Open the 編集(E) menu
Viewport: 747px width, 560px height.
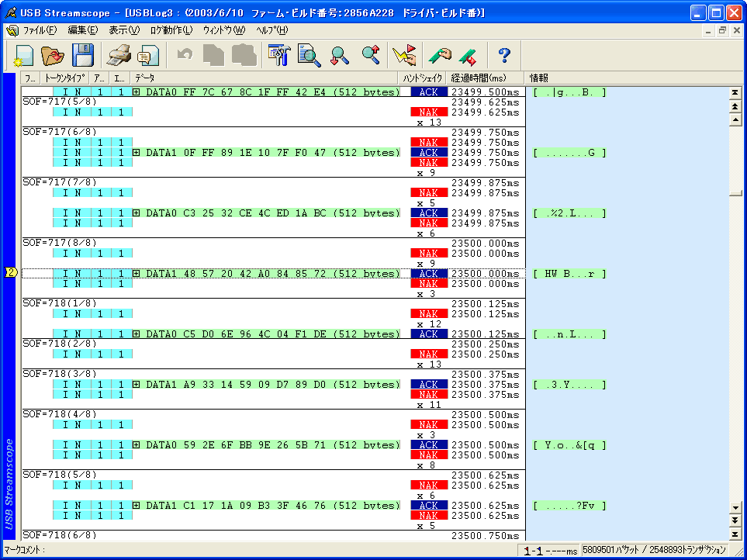pyautogui.click(x=83, y=30)
